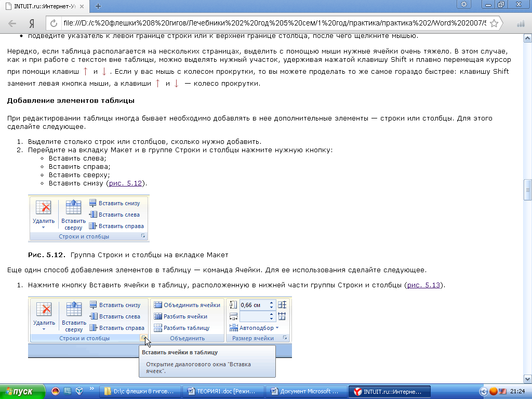Close the INTUIT.ru browser tab
The width and height of the screenshot is (532, 399).
[82, 6]
